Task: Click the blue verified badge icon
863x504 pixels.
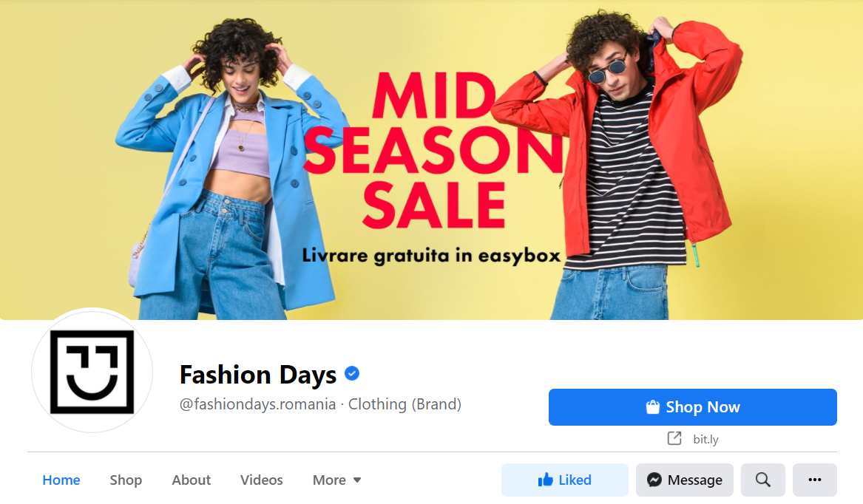Action: tap(352, 374)
